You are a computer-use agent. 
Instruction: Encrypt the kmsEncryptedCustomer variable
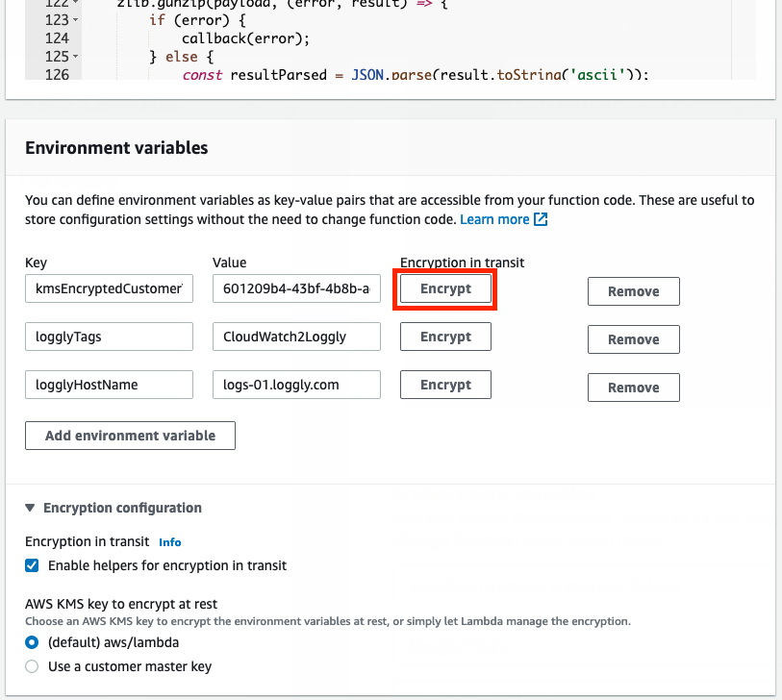(445, 288)
